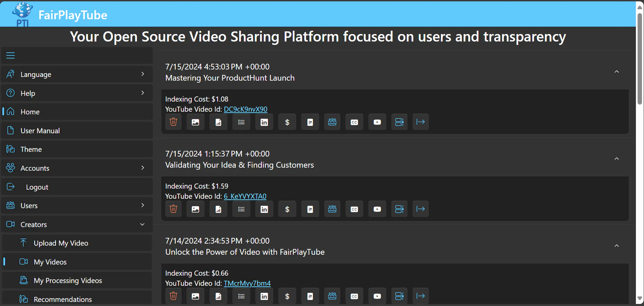Open report chart icon for ProductHunt Launch video
Image resolution: width=644 pixels, height=306 pixels.
219,122
